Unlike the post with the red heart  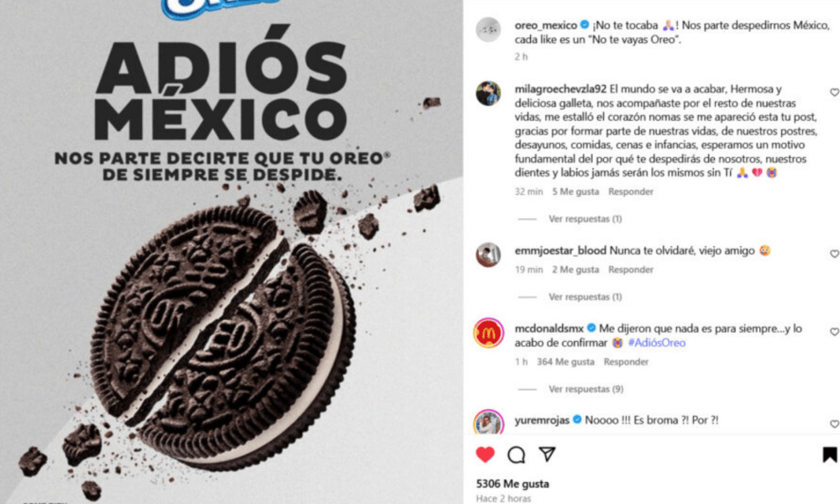click(x=486, y=454)
